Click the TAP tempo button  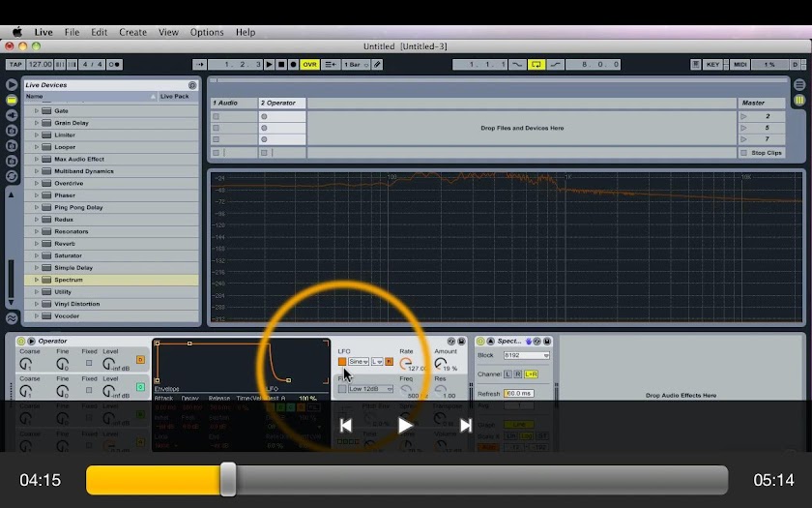[x=15, y=64]
